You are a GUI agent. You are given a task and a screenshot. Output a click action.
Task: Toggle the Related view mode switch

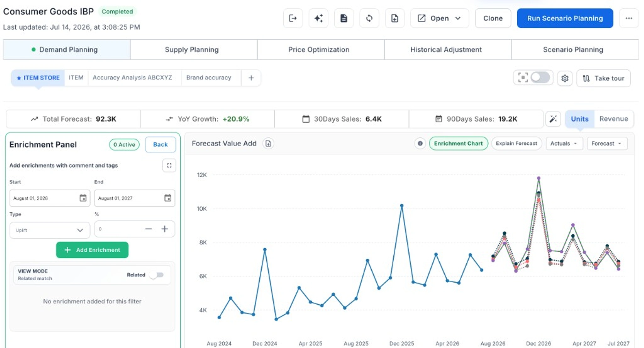[157, 275]
